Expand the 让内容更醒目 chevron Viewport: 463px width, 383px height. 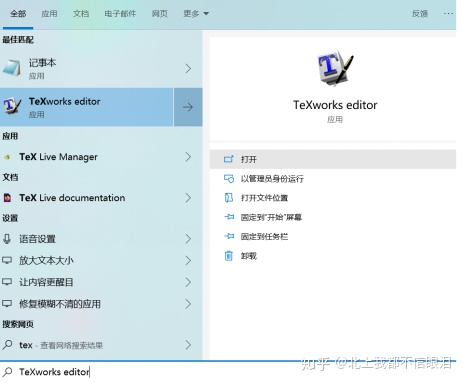click(188, 282)
